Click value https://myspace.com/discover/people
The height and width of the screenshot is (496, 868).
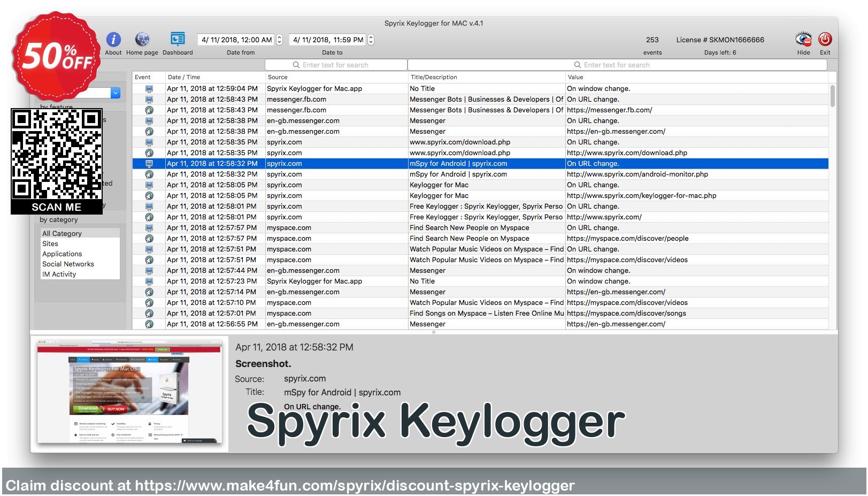point(628,239)
